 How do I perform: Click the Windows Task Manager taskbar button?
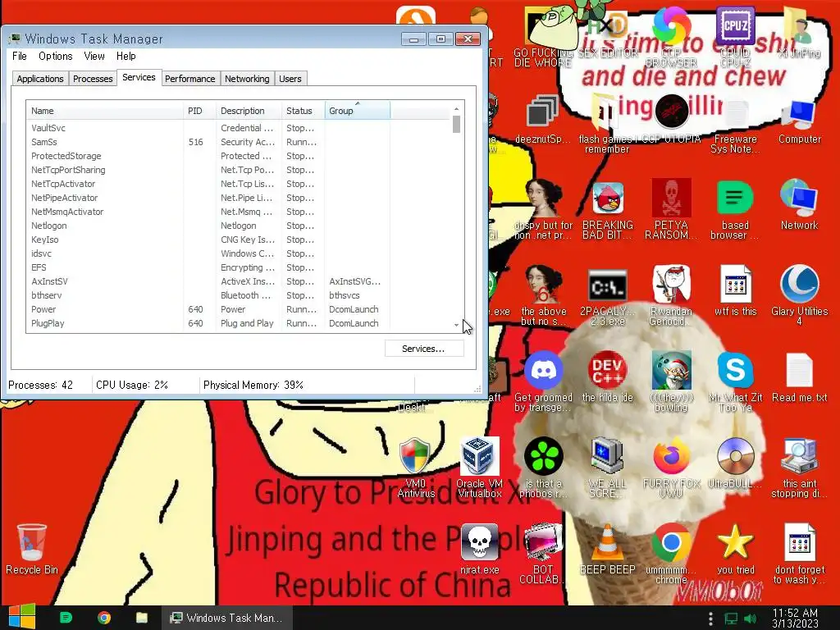(227, 618)
